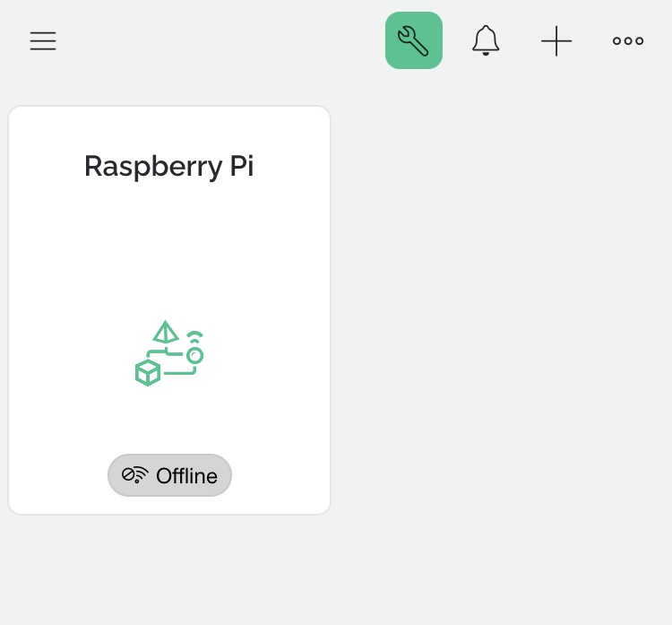Open the three-dots more options menu
The width and height of the screenshot is (672, 625).
[628, 40]
